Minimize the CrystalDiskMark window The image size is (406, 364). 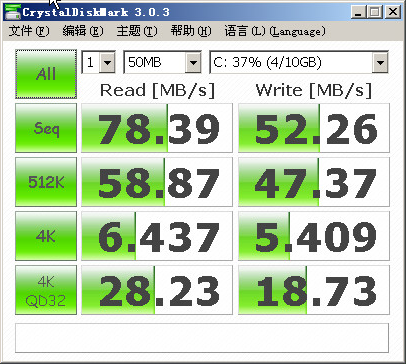[358, 12]
